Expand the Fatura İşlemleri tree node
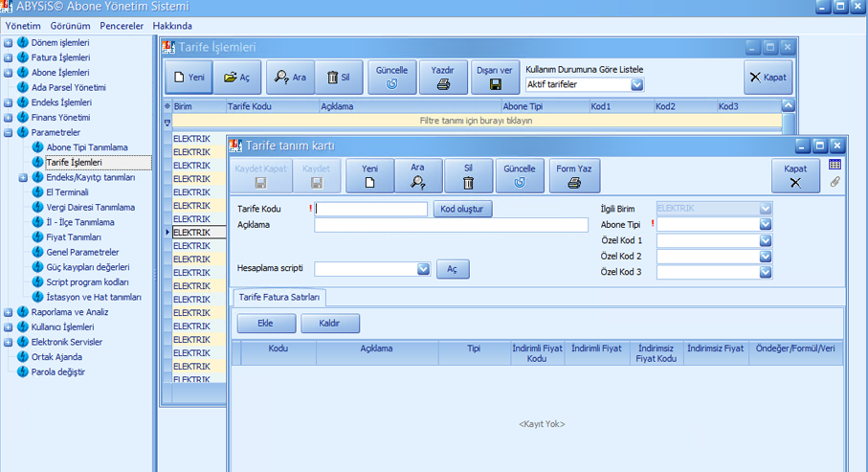This screenshot has width=868, height=472. 9,57
